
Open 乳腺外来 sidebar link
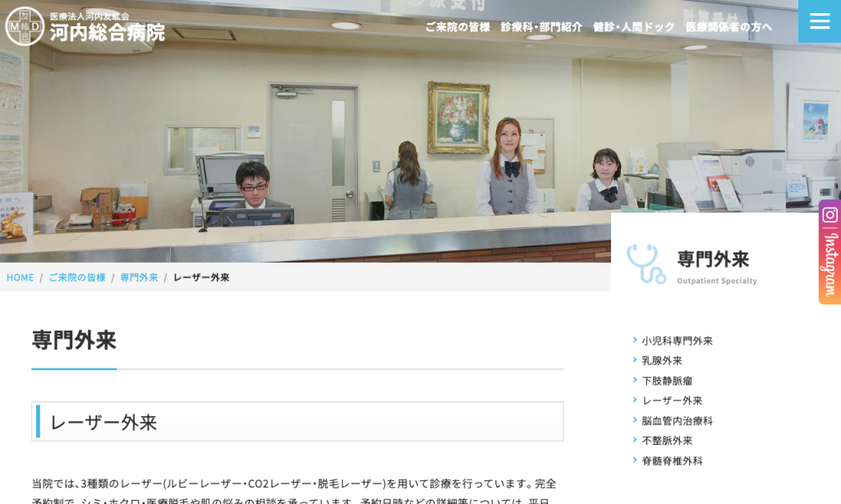[662, 360]
